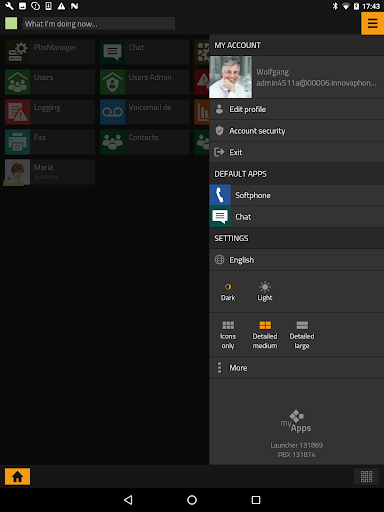Choose Detailed large layout

click(x=302, y=335)
